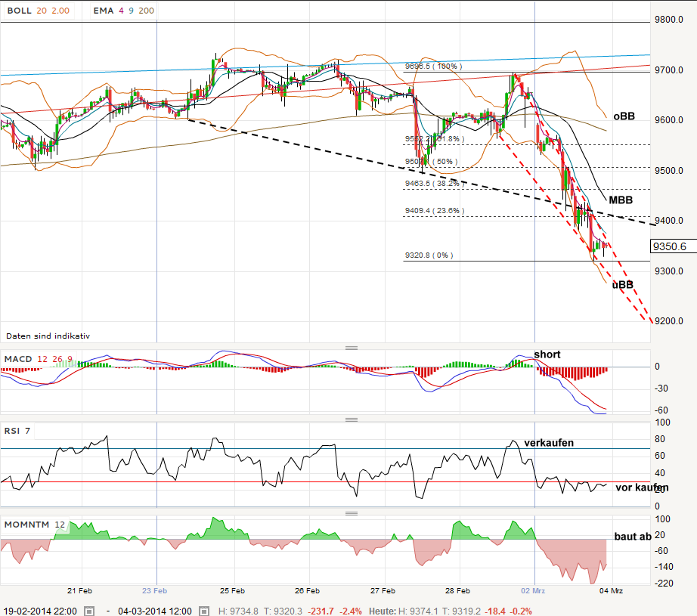Select the uBB annotation
697x616 pixels.
coord(623,284)
